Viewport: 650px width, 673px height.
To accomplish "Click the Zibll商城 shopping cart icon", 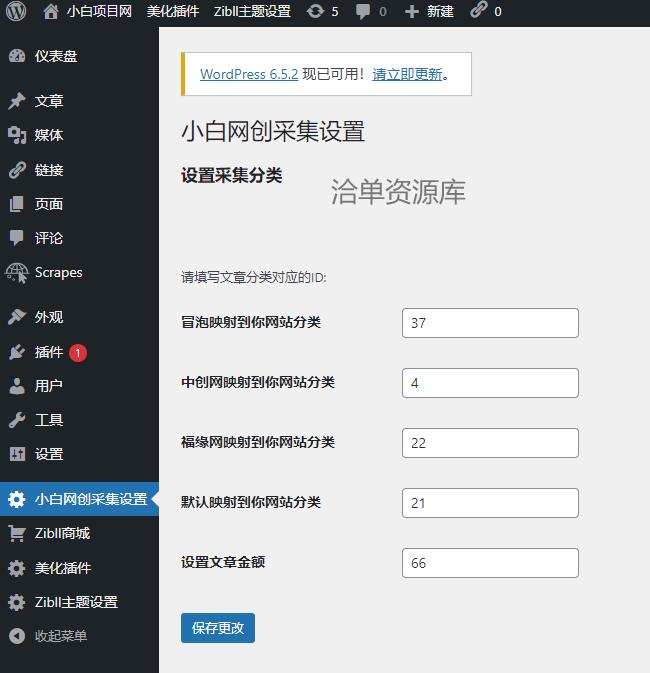I will 17,534.
